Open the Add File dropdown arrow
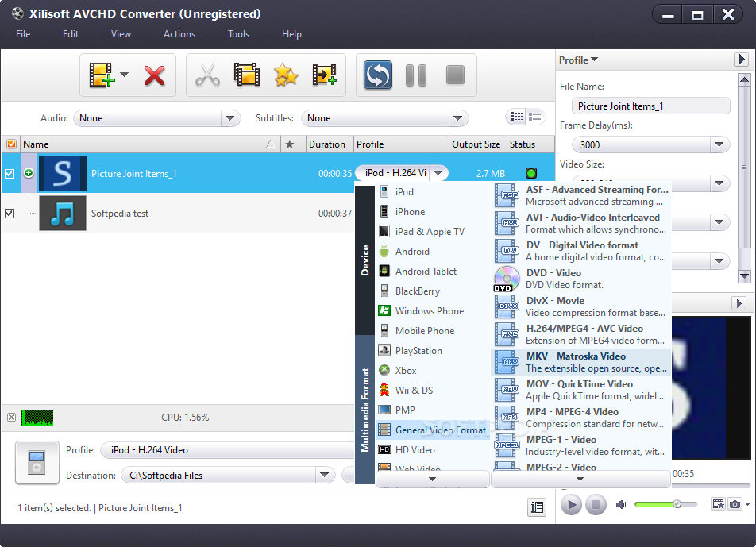 (x=125, y=75)
